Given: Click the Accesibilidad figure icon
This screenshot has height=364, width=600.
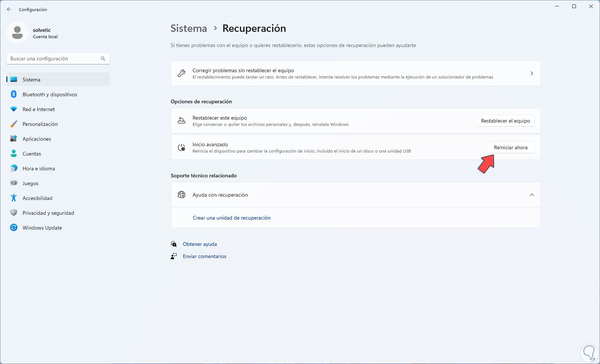Looking at the screenshot, I should (x=14, y=198).
